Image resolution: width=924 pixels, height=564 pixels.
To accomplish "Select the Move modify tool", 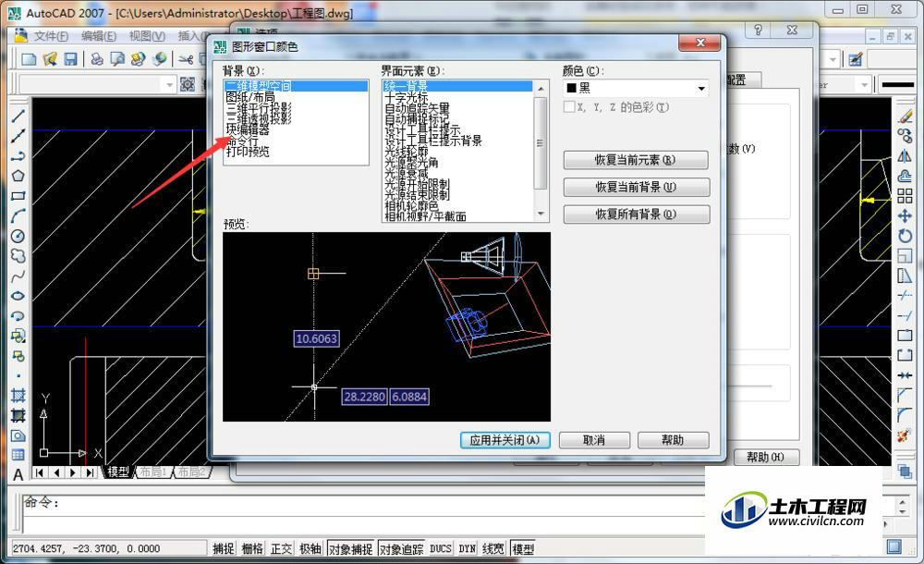I will (x=906, y=216).
